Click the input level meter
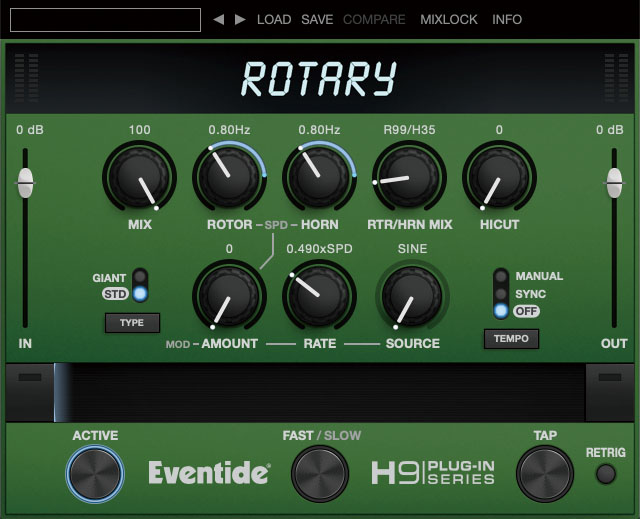The width and height of the screenshot is (640, 519). pyautogui.click(x=26, y=78)
